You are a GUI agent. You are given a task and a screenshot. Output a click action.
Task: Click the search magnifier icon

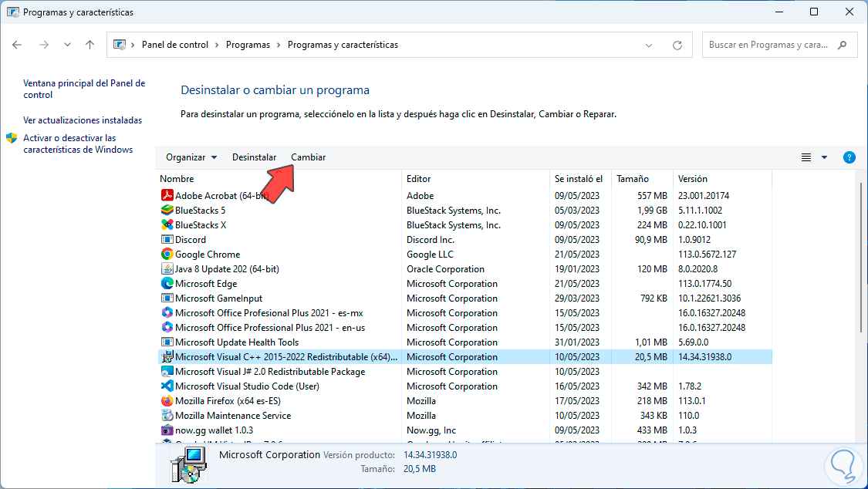pos(842,45)
